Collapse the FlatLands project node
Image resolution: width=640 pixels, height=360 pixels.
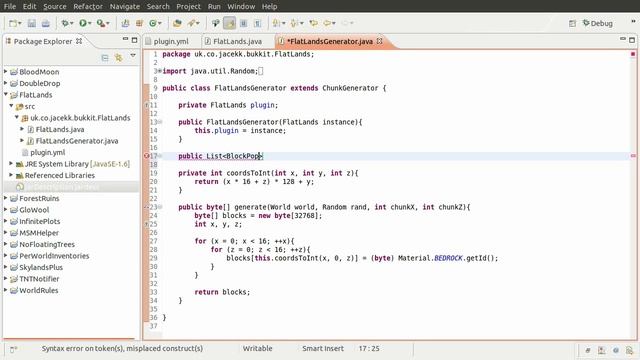click(x=6, y=94)
